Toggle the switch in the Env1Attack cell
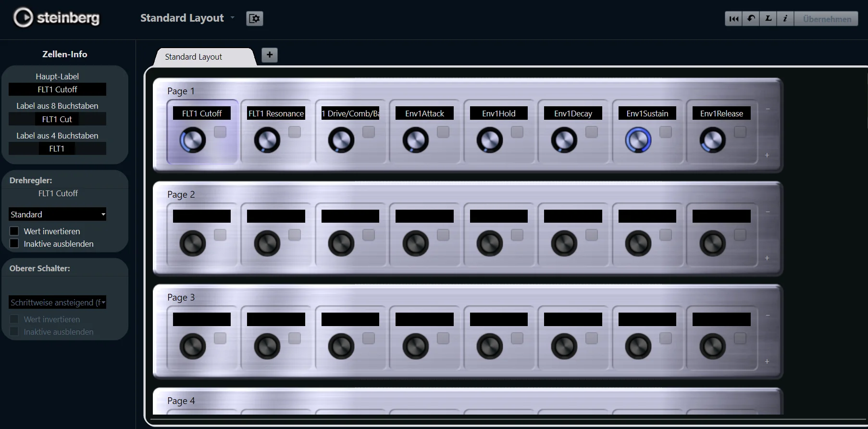Screen dimensions: 868x429 (443, 132)
